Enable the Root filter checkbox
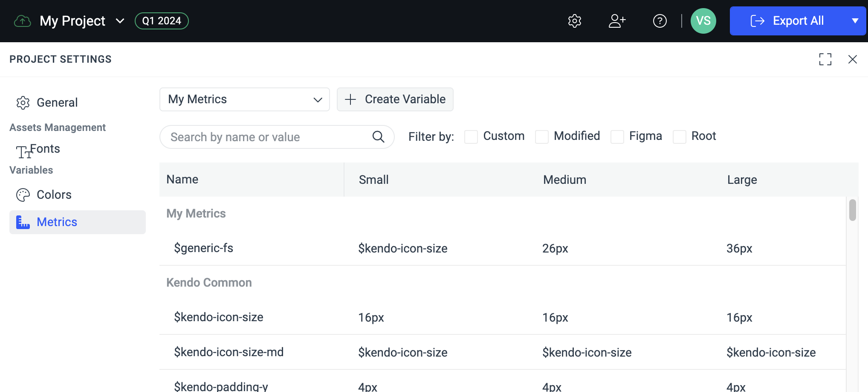This screenshot has height=392, width=868. (680, 137)
